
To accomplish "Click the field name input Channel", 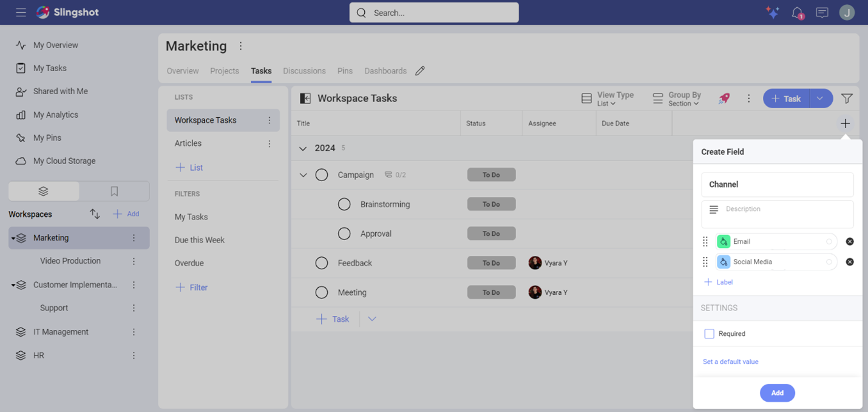I will [x=777, y=184].
